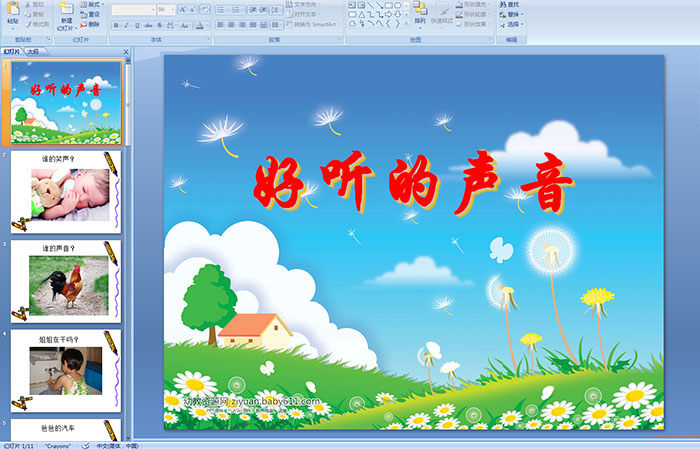Toggle justify text alignment
This screenshot has height=449, width=700.
(253, 25)
